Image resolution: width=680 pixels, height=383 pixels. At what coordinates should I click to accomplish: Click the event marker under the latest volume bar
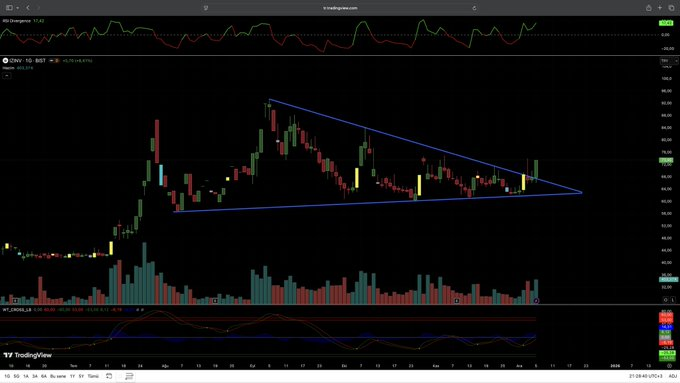[536, 301]
